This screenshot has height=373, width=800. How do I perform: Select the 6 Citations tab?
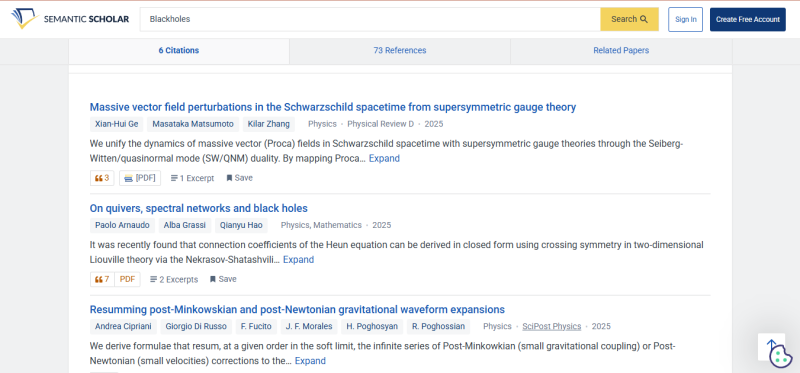pyautogui.click(x=179, y=51)
